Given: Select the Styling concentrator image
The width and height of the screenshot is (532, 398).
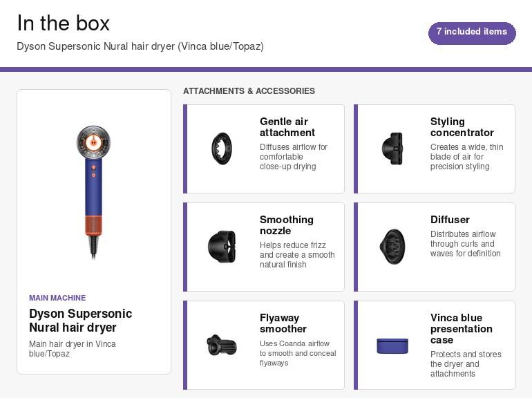Looking at the screenshot, I should pyautogui.click(x=392, y=149).
